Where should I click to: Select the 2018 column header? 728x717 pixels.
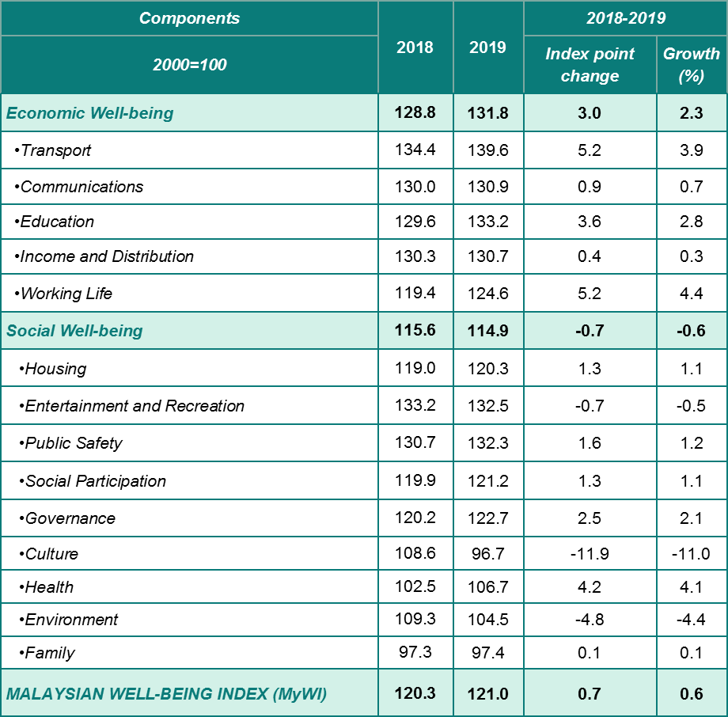click(415, 47)
